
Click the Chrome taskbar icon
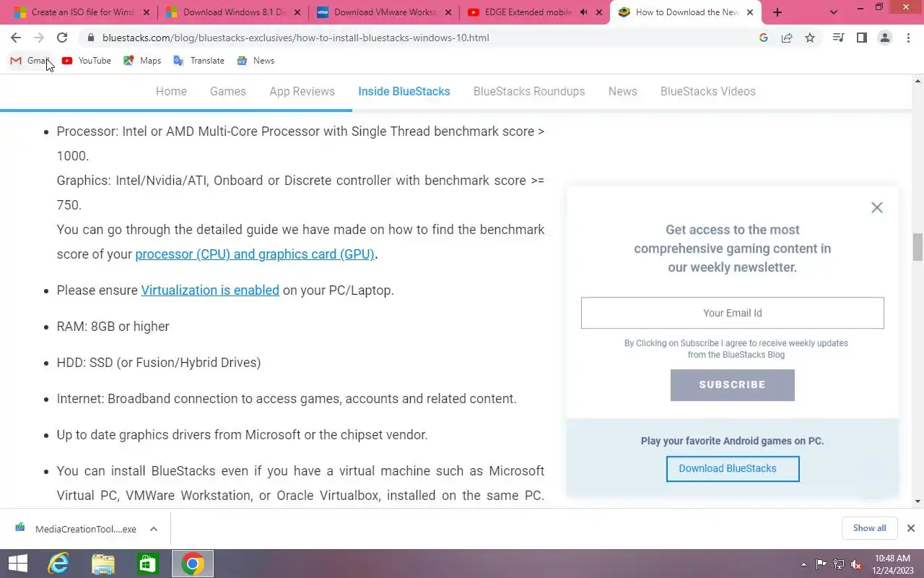click(x=193, y=564)
